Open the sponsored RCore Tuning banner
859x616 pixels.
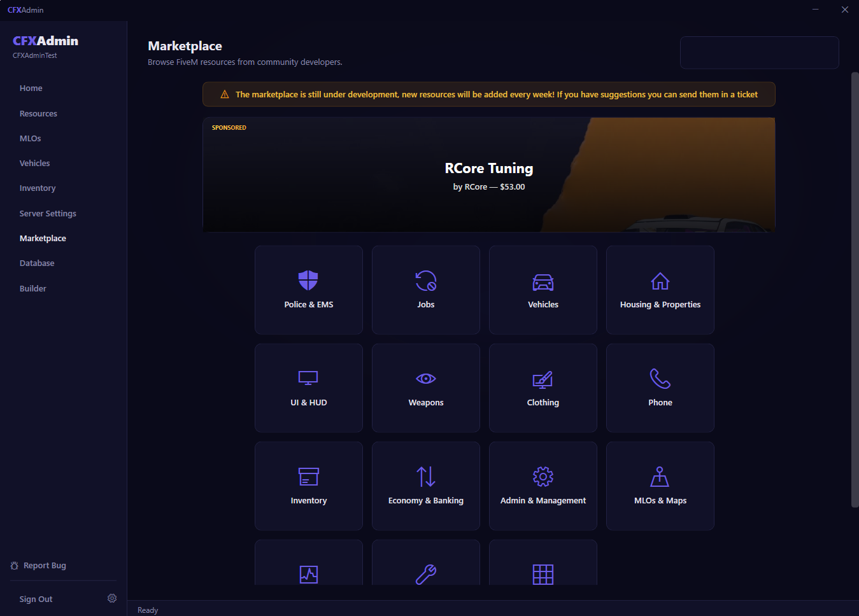[x=489, y=174]
